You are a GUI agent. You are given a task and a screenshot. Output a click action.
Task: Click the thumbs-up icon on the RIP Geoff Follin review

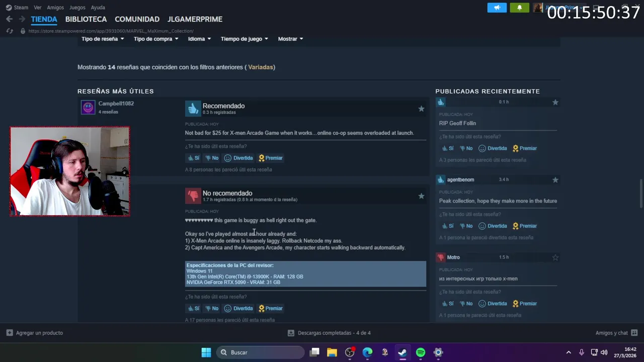441,102
